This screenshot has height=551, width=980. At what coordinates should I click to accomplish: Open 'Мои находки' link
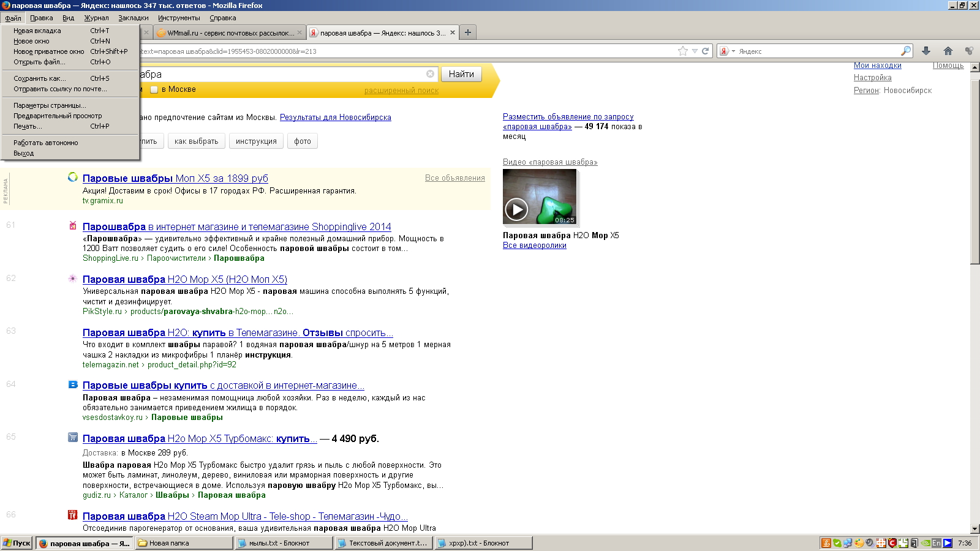point(878,66)
